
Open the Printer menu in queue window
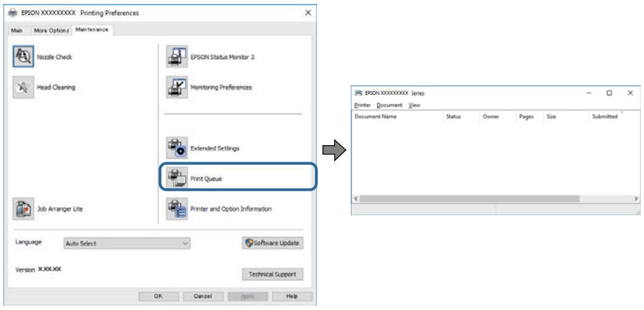pos(362,105)
